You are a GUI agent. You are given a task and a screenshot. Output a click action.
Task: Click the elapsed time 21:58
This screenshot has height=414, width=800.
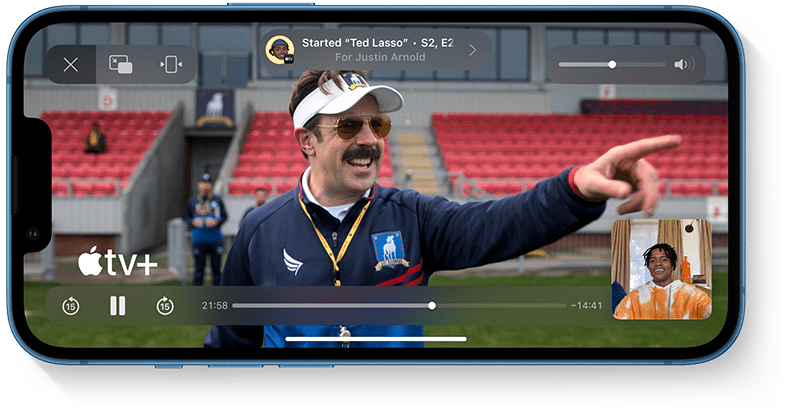pos(215,306)
